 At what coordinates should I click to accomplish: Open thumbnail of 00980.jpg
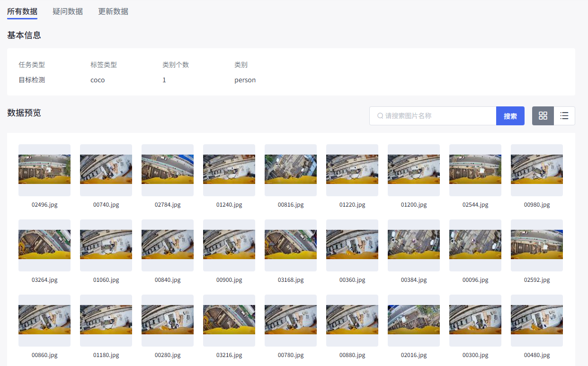pos(537,170)
